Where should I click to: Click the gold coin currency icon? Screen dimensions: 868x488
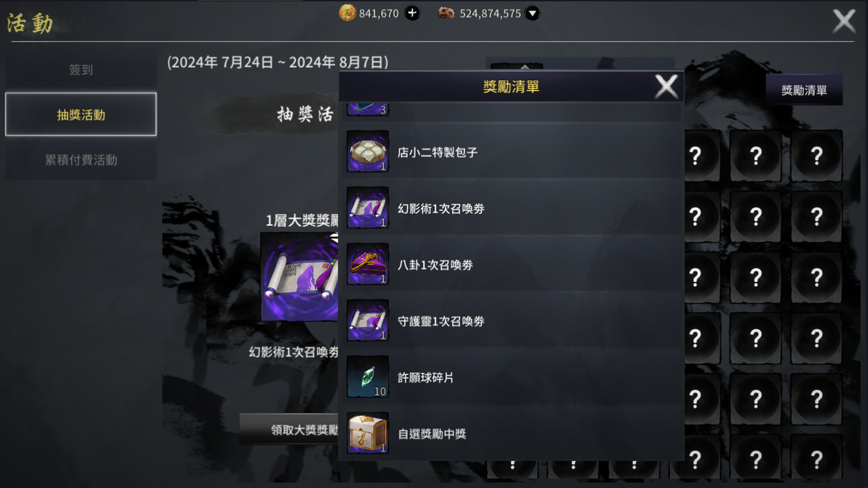(347, 13)
